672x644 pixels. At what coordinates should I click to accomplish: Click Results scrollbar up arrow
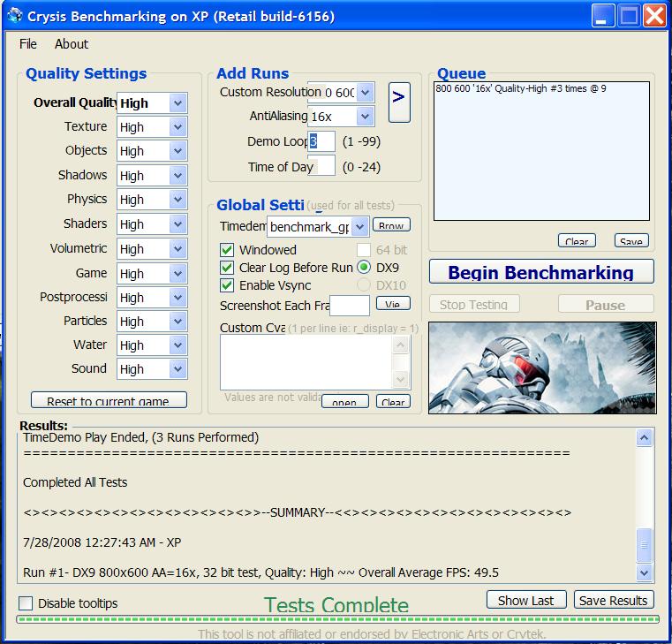point(644,438)
